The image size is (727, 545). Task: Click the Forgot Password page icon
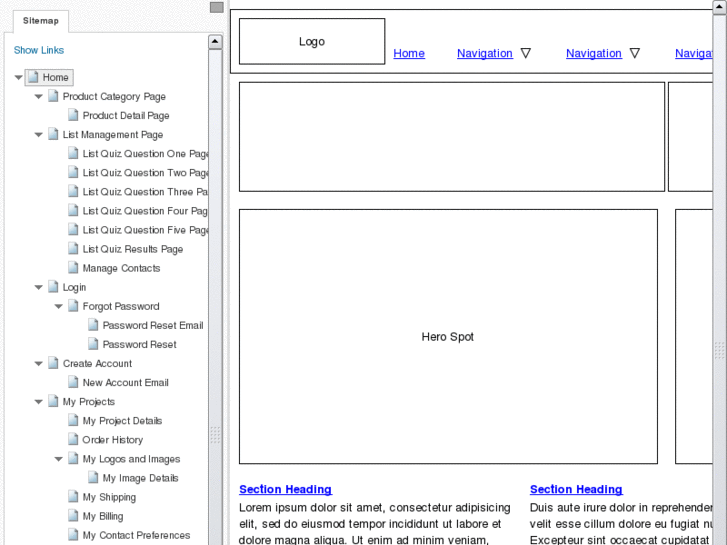pos(73,306)
